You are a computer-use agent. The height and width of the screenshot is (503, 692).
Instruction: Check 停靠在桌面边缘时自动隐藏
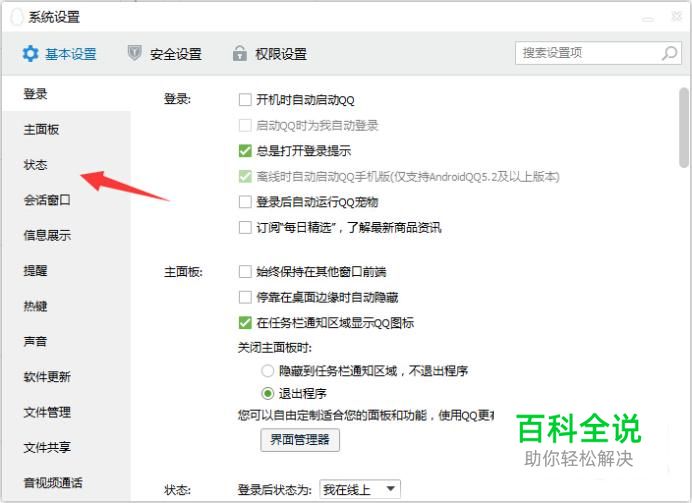[245, 297]
